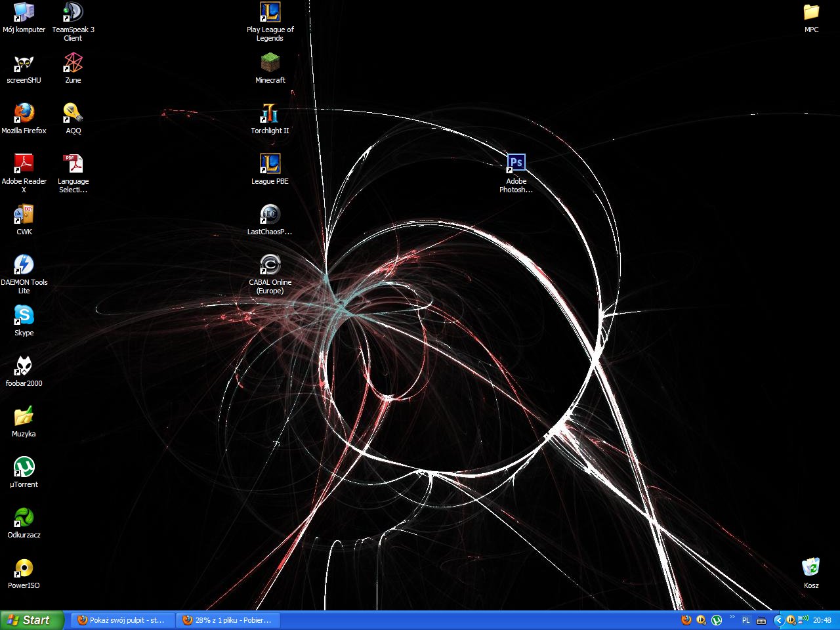Viewport: 840px width, 630px height.
Task: Select the Torchlight II shortcut
Action: 270,119
